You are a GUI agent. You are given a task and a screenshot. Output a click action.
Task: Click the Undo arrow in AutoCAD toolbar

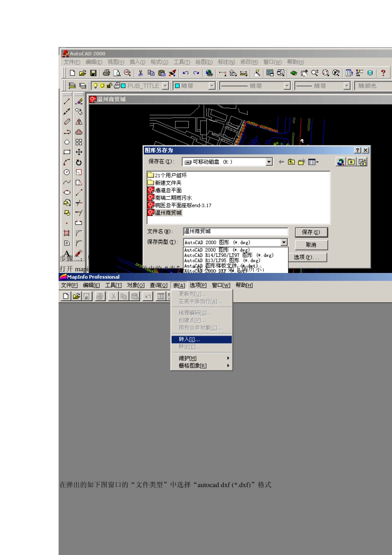186,73
